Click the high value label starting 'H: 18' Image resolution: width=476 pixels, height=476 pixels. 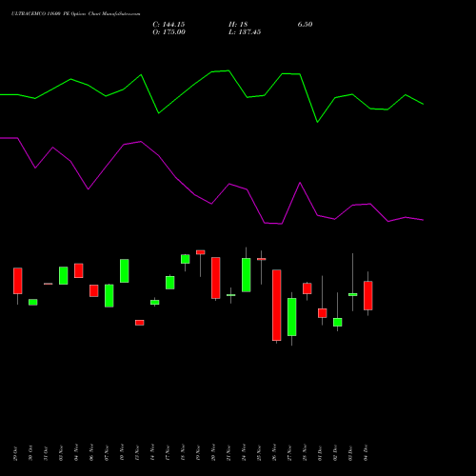(x=238, y=25)
